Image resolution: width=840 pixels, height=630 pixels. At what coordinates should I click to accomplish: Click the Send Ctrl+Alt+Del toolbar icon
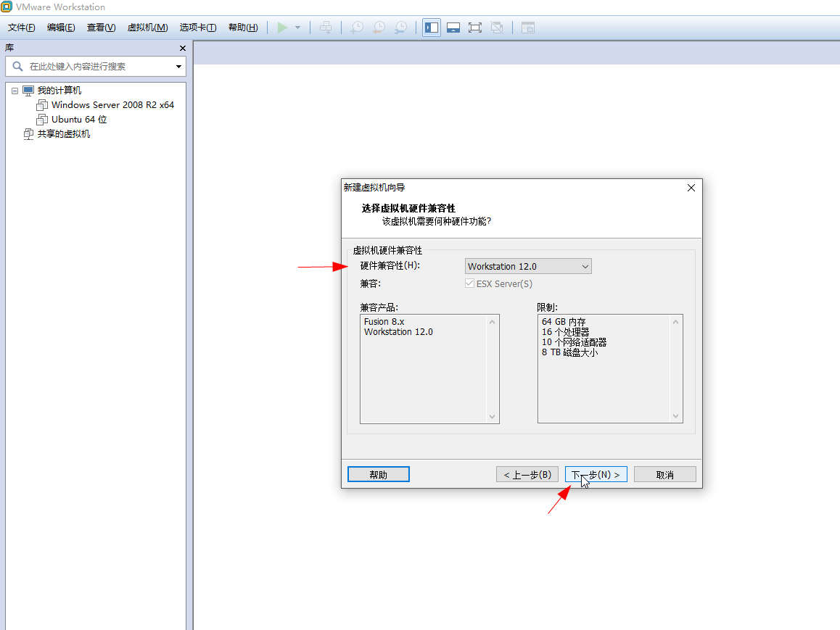[x=326, y=28]
